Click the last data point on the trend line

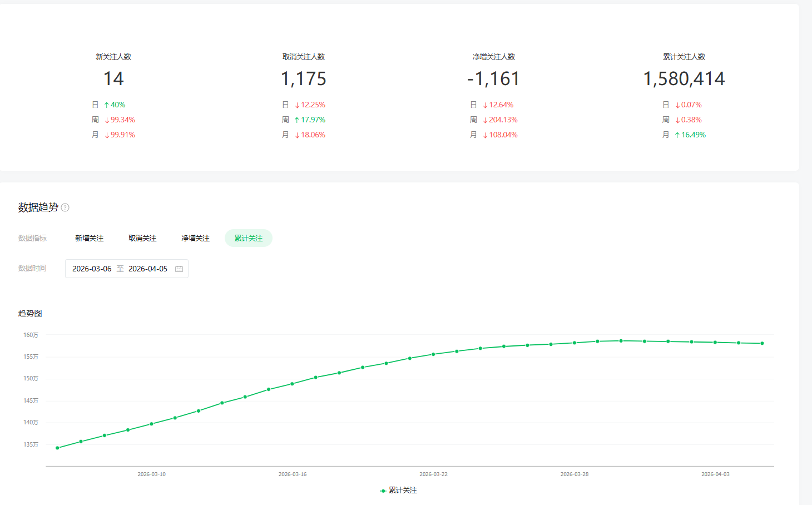tap(762, 343)
